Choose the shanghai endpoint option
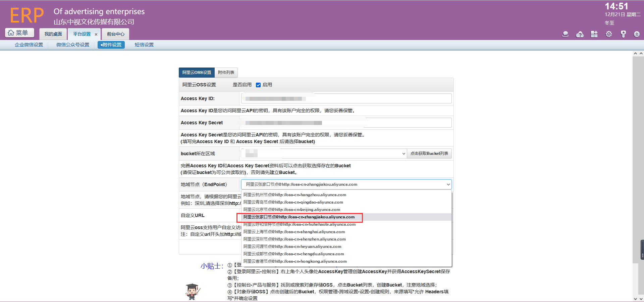Screen dimensions: 644x302 tap(346, 232)
